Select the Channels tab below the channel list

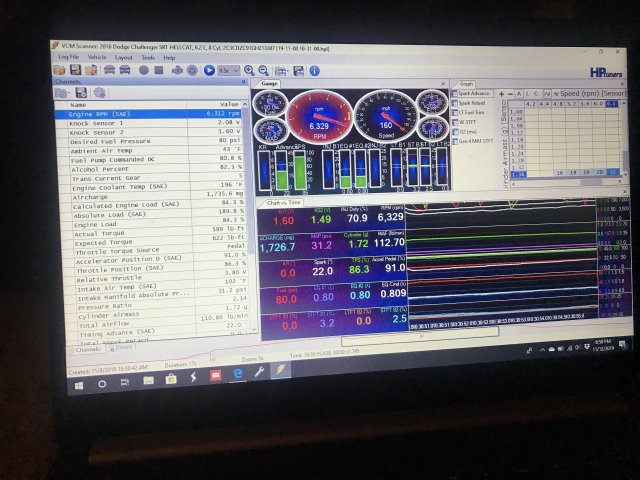tap(87, 349)
